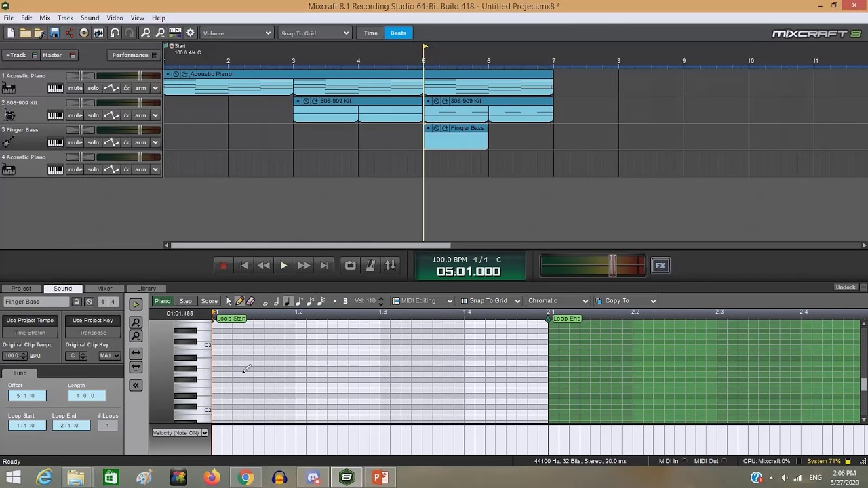Open the Mix menu
The height and width of the screenshot is (488, 868).
coord(45,18)
